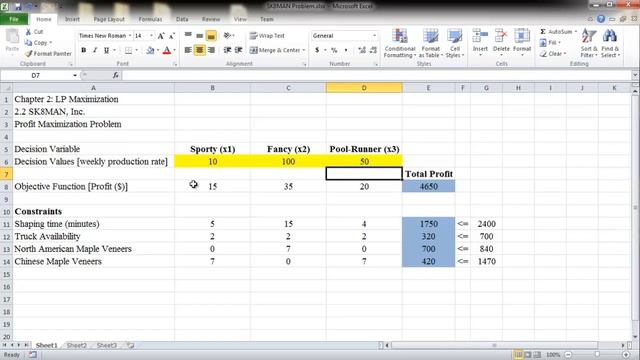This screenshot has width=640, height=360.
Task: Click the red Font Color button
Action: pos(167,50)
